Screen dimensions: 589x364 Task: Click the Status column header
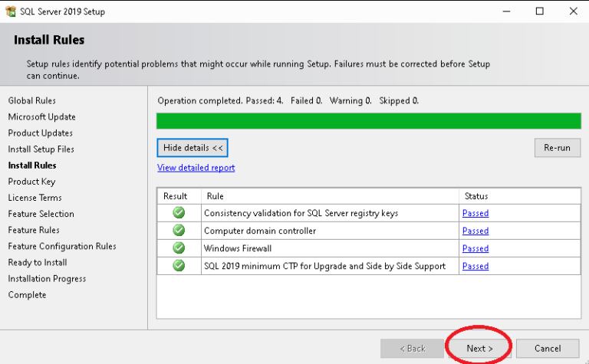520,196
